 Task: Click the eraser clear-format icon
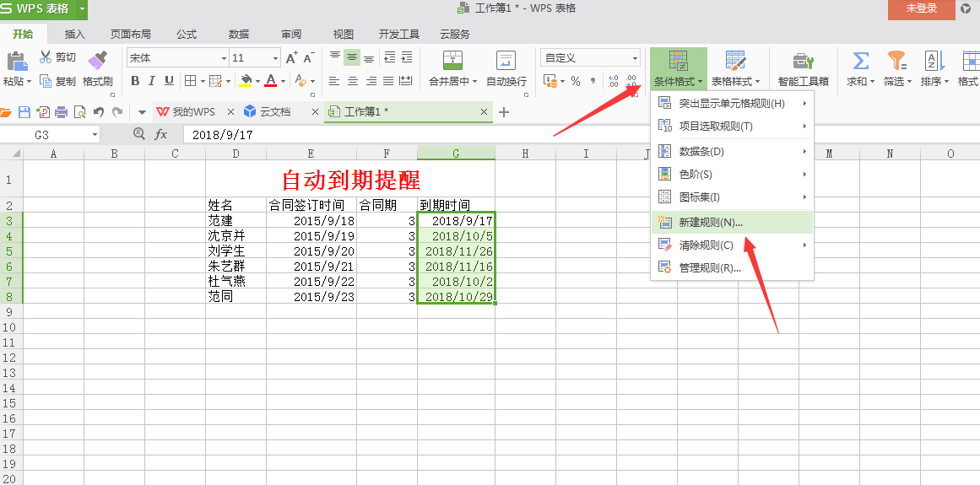point(300,80)
